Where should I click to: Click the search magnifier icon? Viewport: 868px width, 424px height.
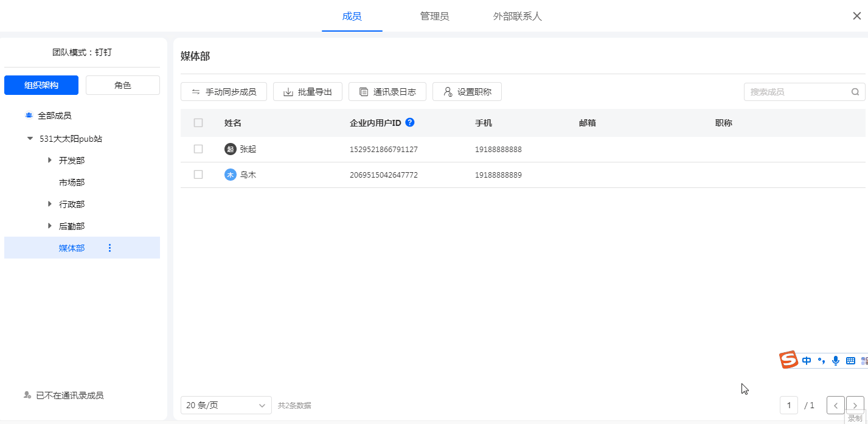[x=855, y=92]
